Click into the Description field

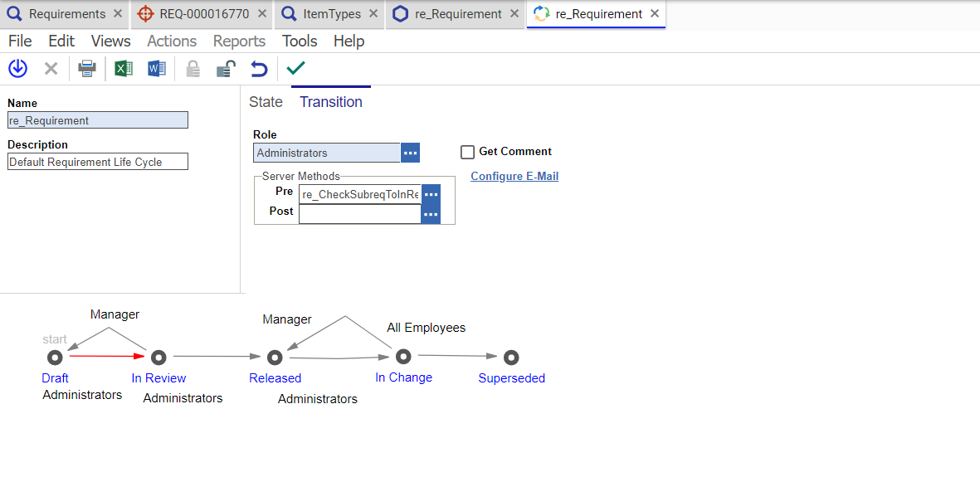coord(98,162)
